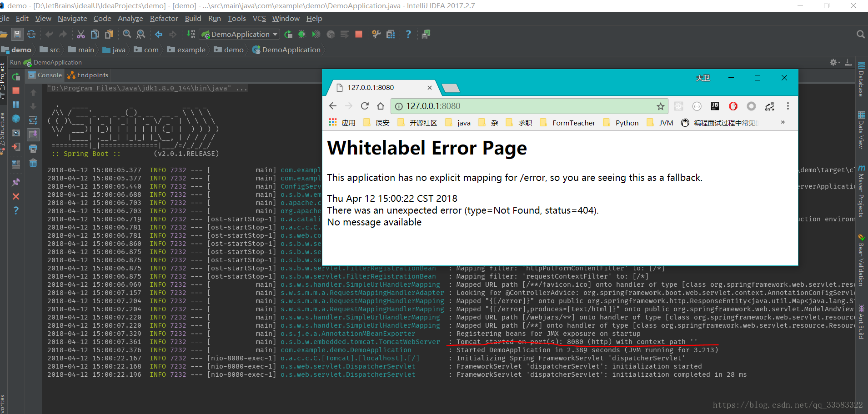Reload the page in the browser
The image size is (868, 414).
(365, 106)
